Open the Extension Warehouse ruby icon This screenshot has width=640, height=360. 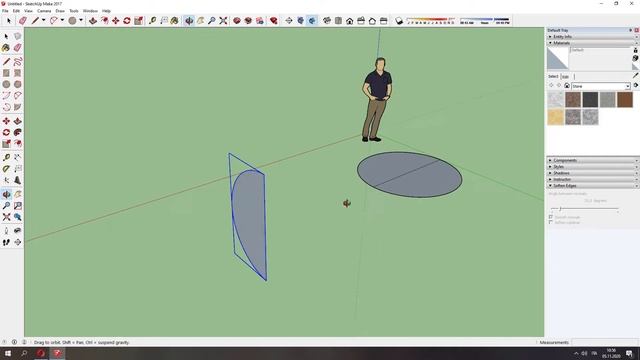[x=274, y=20]
